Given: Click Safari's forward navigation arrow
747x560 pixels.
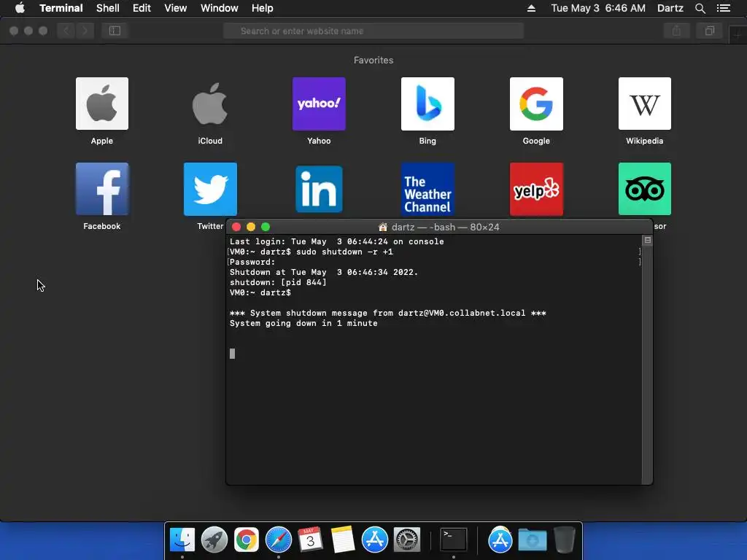Looking at the screenshot, I should (x=85, y=31).
